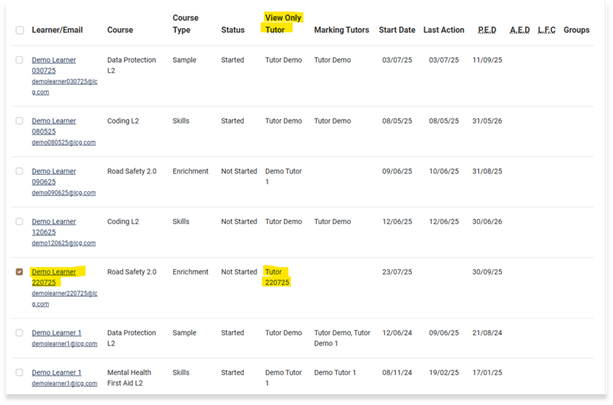613x405 pixels.
Task: Click the demo080525@lcg.com email address
Action: [64, 142]
